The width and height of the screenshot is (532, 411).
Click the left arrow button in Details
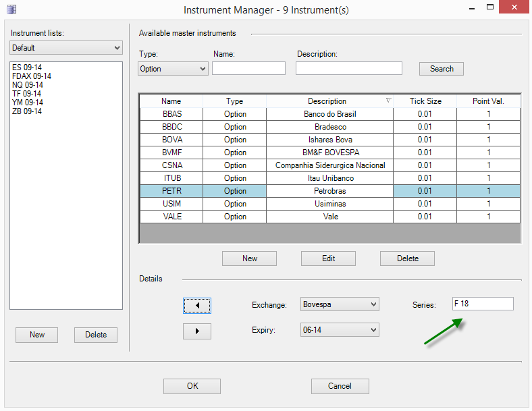pos(197,306)
